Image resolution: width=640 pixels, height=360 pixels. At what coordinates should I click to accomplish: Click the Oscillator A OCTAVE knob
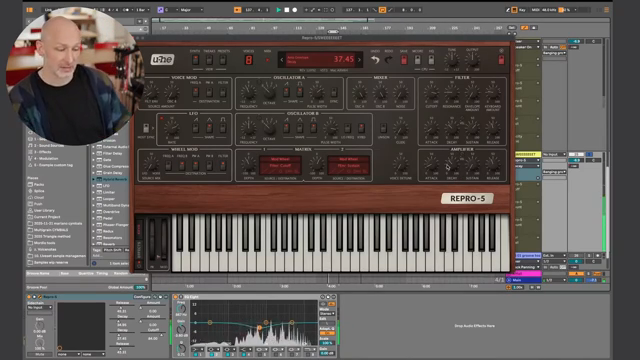(x=269, y=91)
